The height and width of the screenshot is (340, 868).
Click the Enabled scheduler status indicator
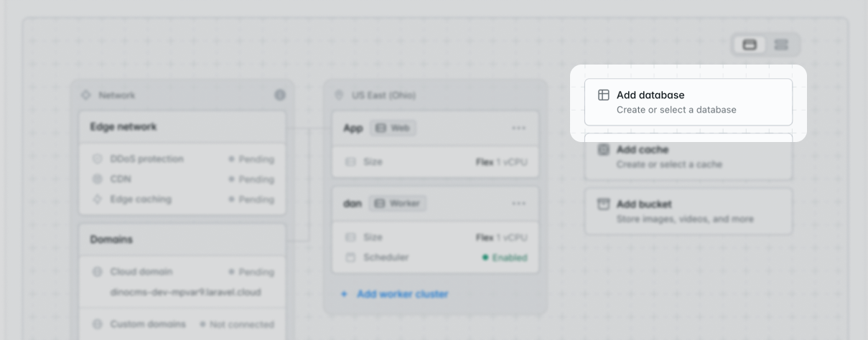505,258
